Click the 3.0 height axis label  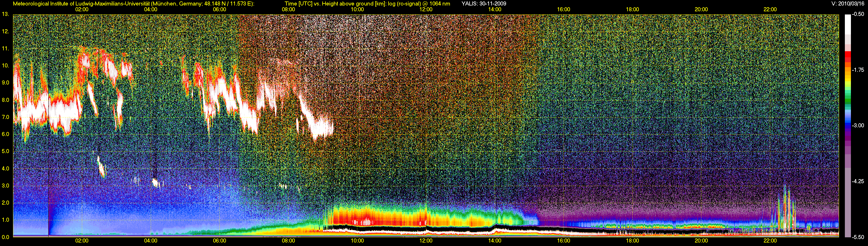point(5,186)
